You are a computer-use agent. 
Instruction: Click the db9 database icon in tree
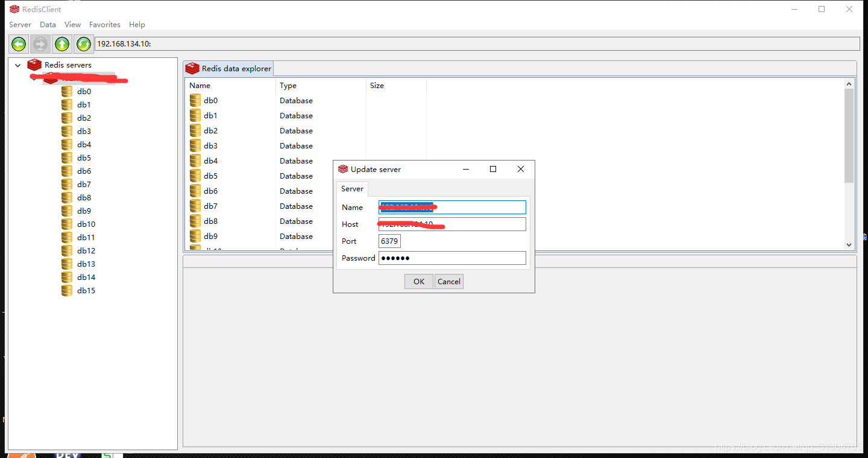click(67, 211)
